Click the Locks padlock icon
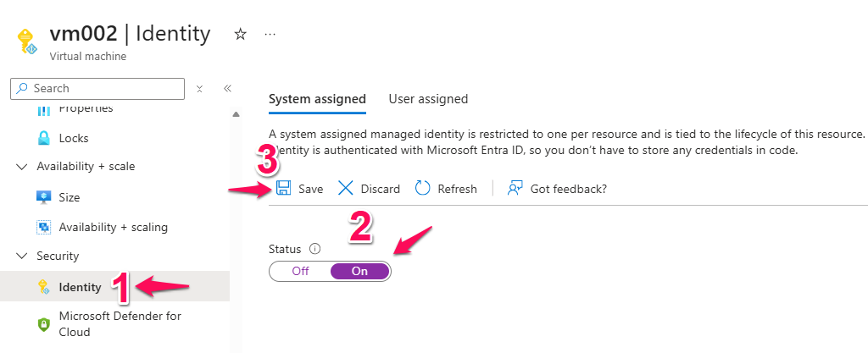This screenshot has width=868, height=353. click(44, 138)
